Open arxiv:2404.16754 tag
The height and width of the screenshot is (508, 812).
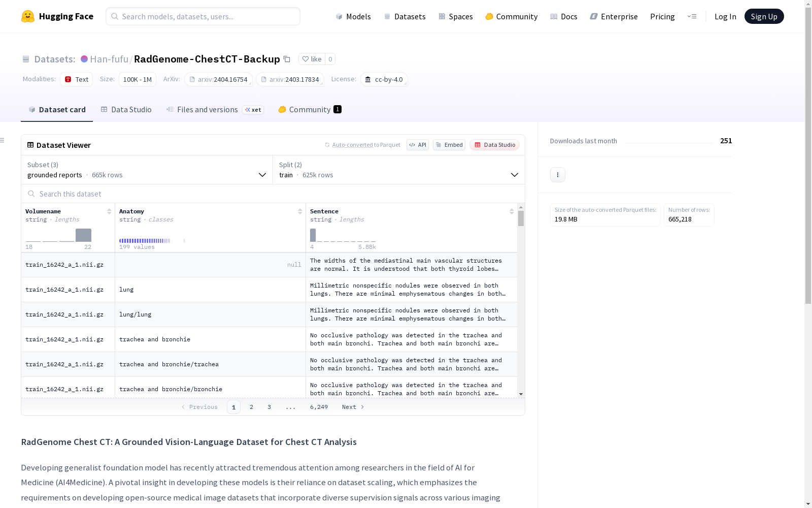point(218,80)
